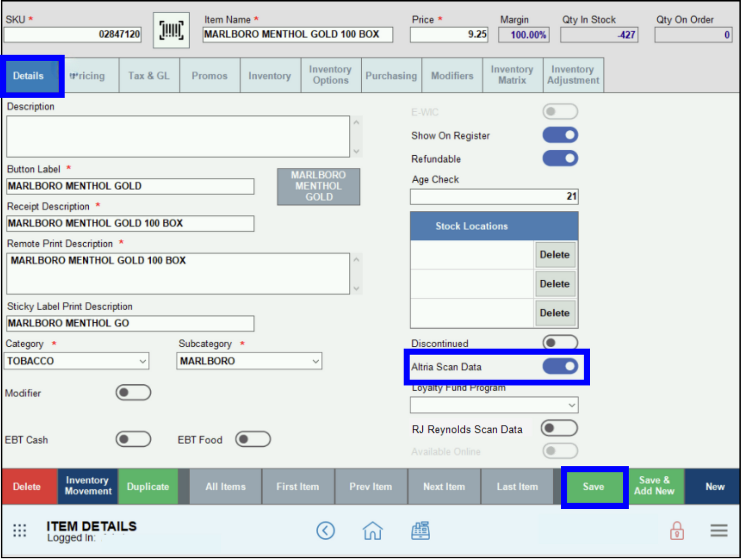Viewport: 742px width, 560px height.
Task: Toggle the E-WIC switch
Action: 560,111
